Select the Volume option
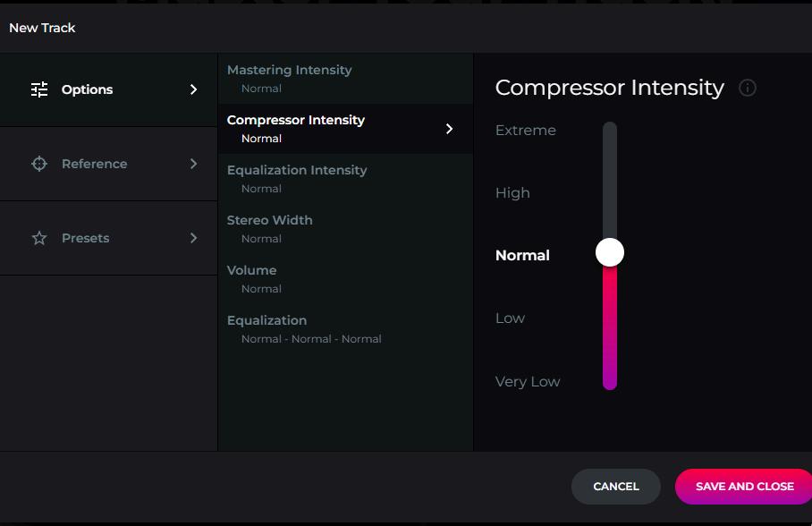This screenshot has width=812, height=526. (x=252, y=278)
